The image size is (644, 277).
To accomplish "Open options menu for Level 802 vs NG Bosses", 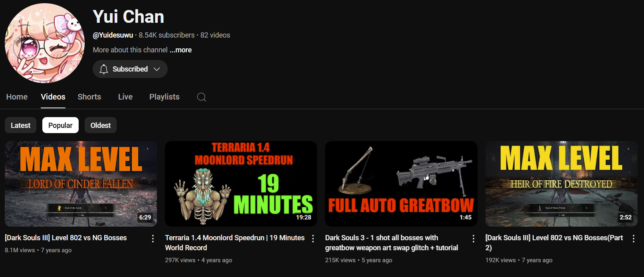I will click(153, 239).
